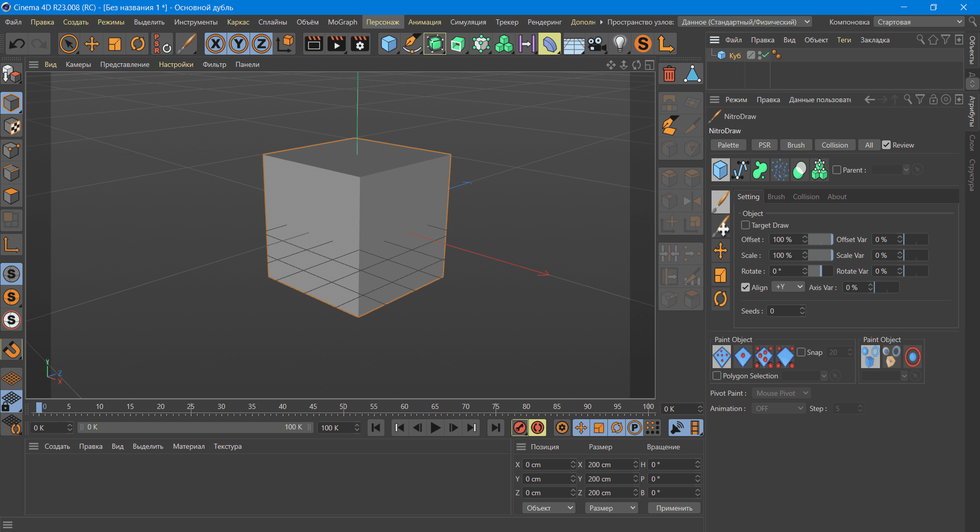980x532 pixels.
Task: Open the node space Данное dropdown
Action: point(745,22)
